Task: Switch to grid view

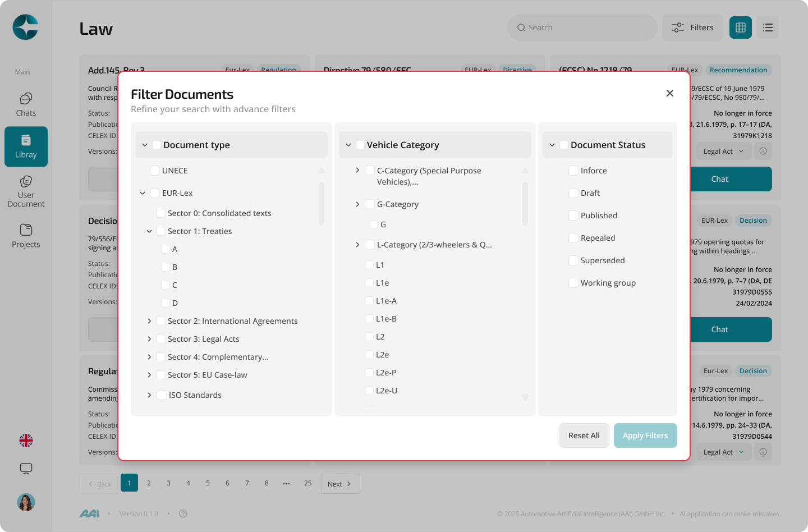Action: point(740,27)
